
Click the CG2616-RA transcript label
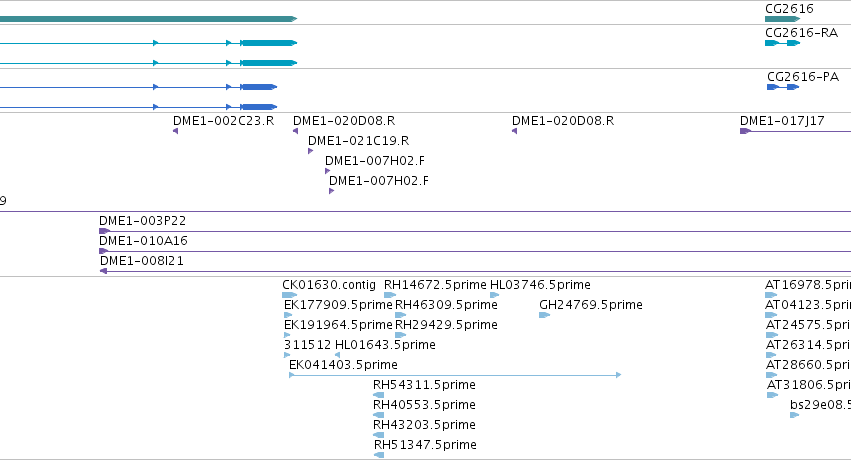pos(801,33)
